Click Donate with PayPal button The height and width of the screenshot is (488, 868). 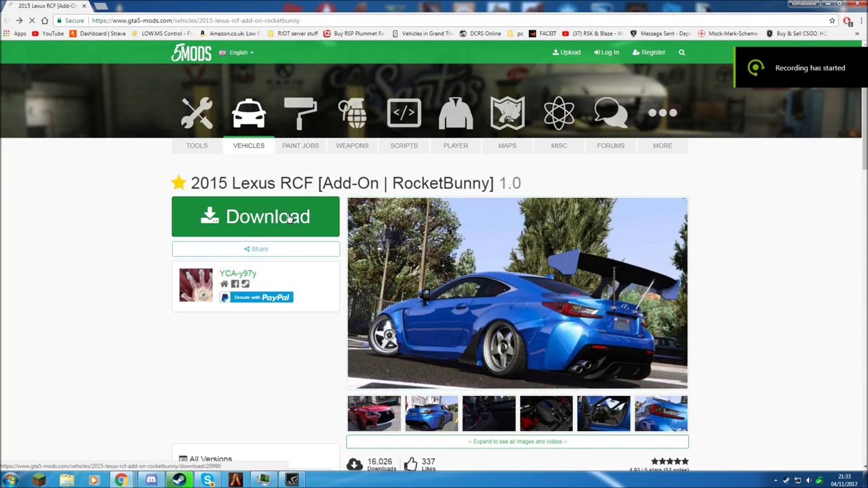click(256, 297)
